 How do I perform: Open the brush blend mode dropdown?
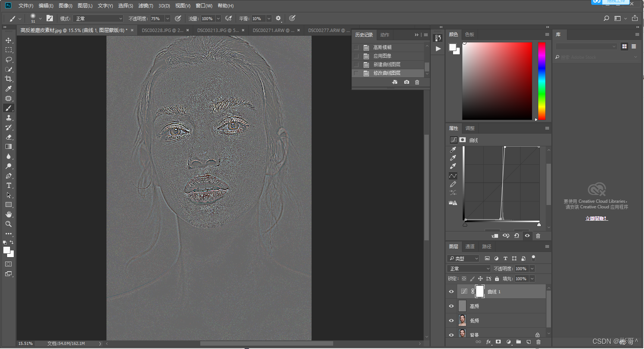point(99,19)
